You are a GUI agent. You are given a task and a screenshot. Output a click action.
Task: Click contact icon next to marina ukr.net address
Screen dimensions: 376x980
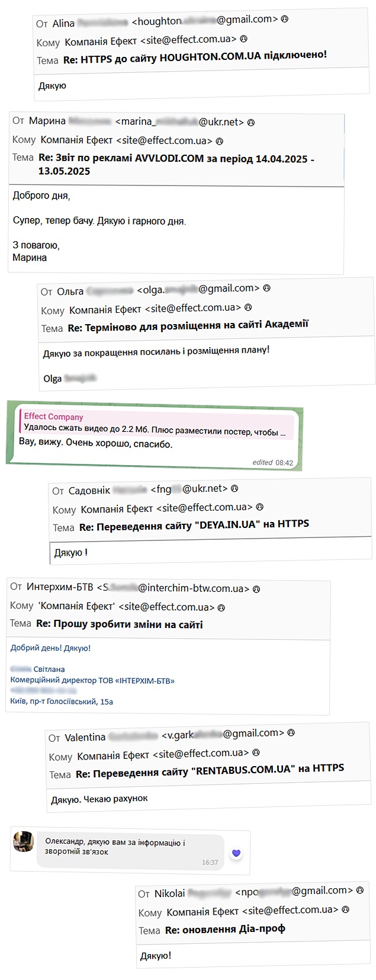(250, 123)
